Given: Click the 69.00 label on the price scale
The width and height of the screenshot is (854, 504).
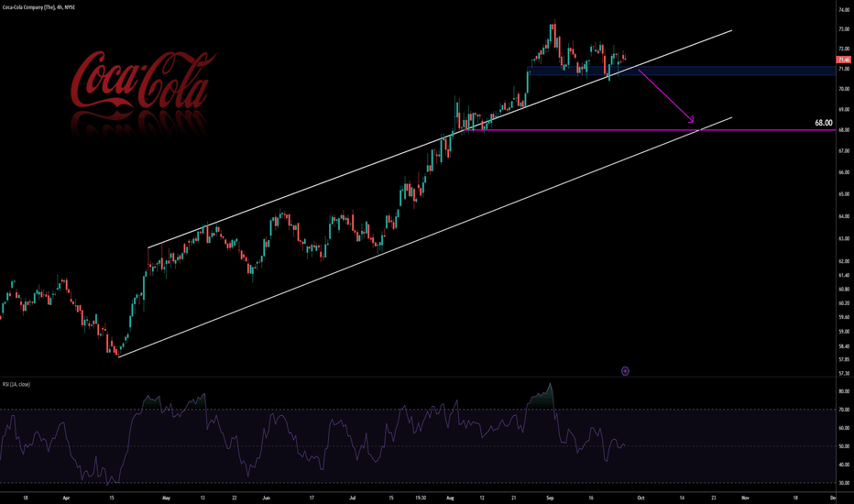Looking at the screenshot, I should [844, 110].
